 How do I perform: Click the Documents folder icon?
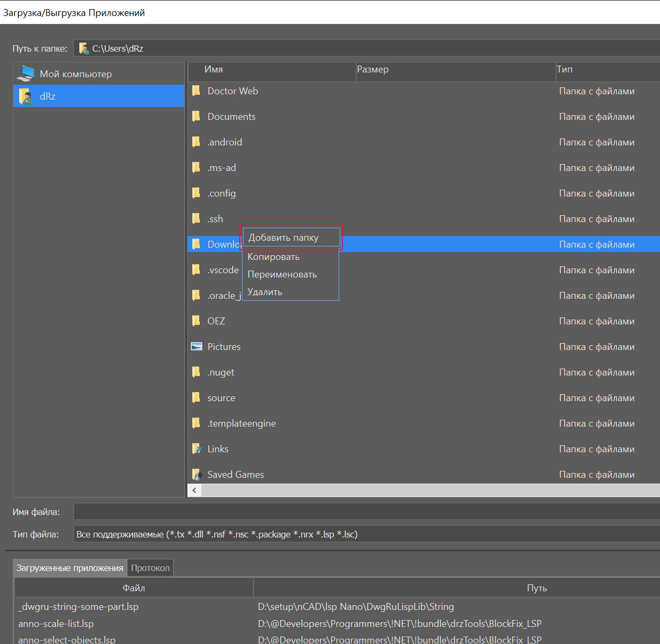point(197,117)
